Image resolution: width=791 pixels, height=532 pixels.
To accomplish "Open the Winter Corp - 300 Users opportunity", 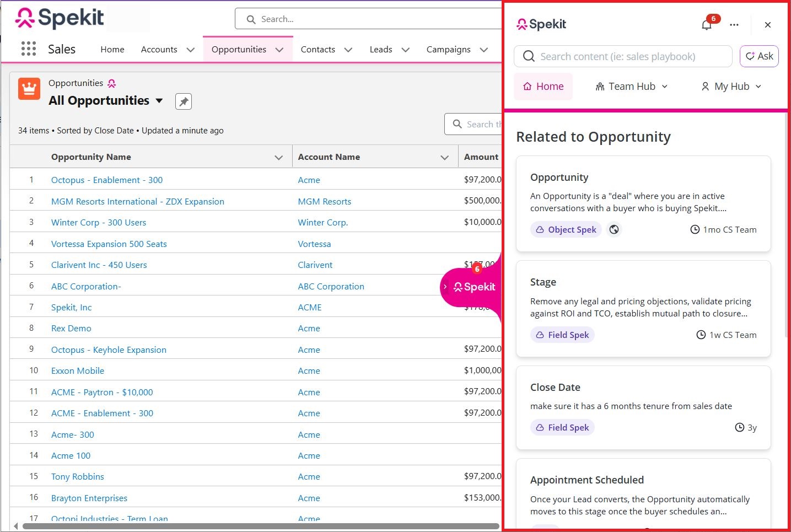I will pyautogui.click(x=99, y=222).
